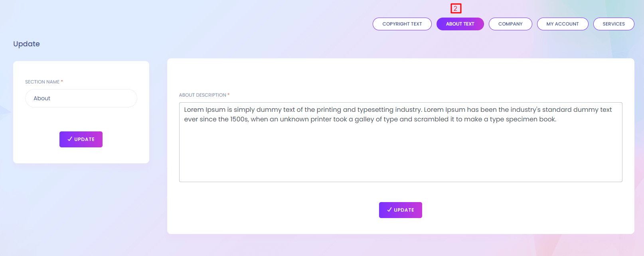Click checkmark icon in About Description Update button
Screen dimensions: 644x256
389,210
